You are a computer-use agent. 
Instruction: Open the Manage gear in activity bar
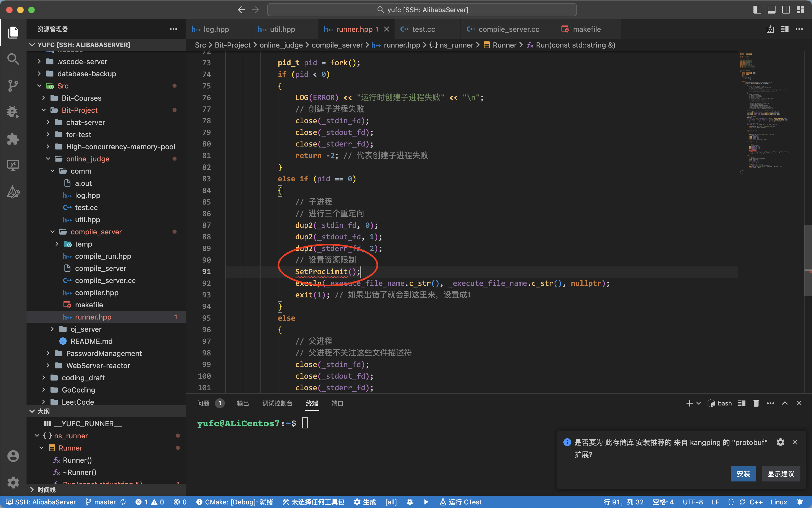click(13, 483)
